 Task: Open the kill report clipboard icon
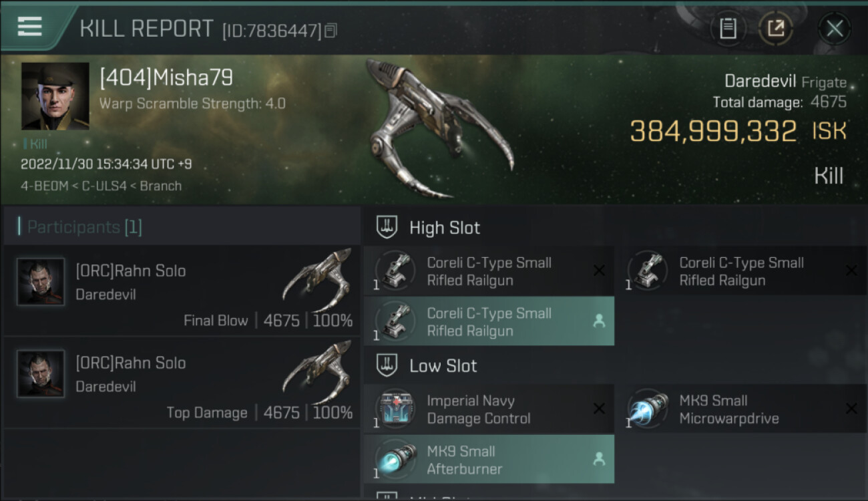pyautogui.click(x=728, y=28)
